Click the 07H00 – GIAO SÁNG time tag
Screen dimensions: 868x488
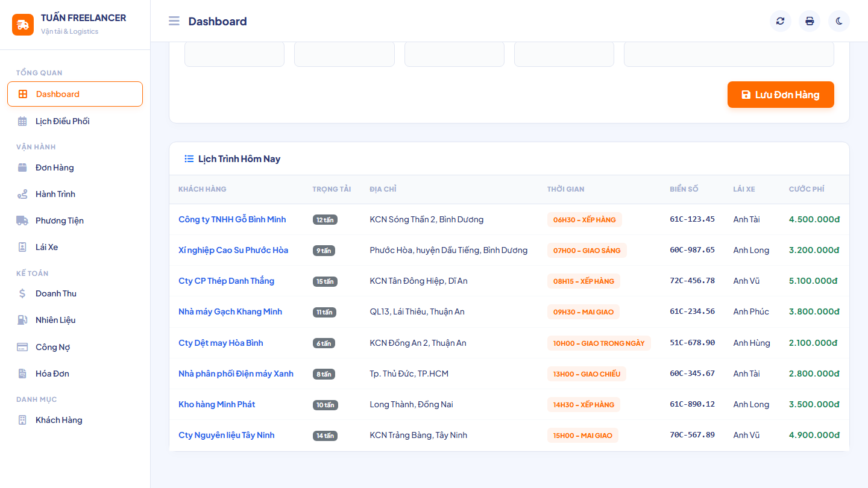coord(587,251)
